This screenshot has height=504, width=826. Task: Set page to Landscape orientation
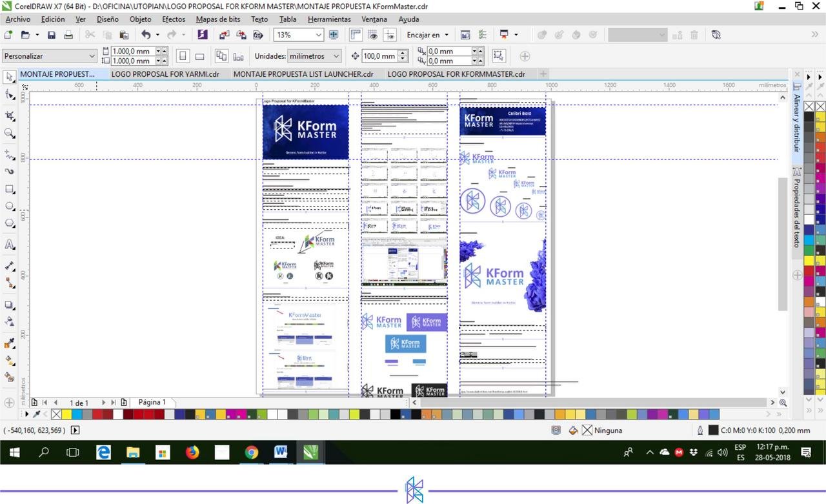(x=199, y=56)
